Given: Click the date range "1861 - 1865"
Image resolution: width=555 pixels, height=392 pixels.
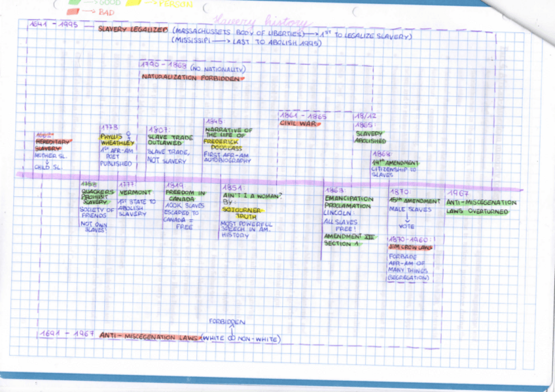Looking at the screenshot, I should (x=303, y=116).
